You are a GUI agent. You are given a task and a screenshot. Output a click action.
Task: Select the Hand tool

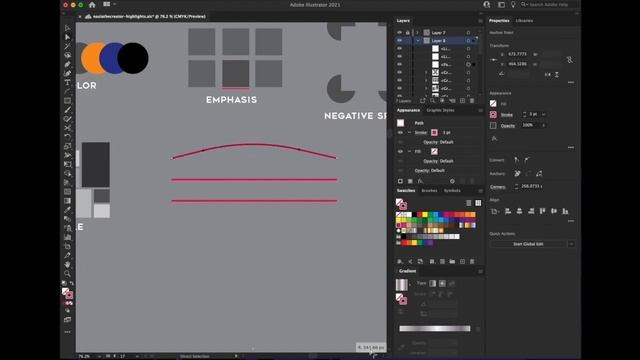(67, 264)
